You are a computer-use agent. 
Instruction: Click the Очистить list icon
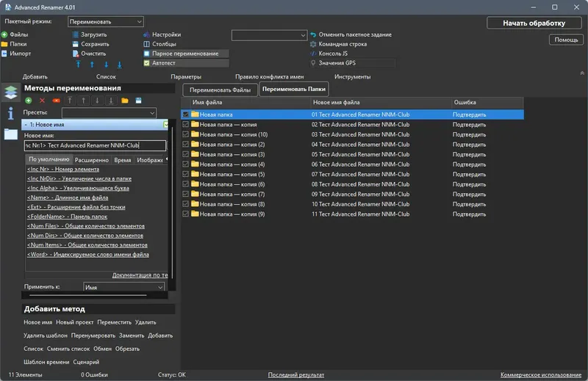(76, 54)
